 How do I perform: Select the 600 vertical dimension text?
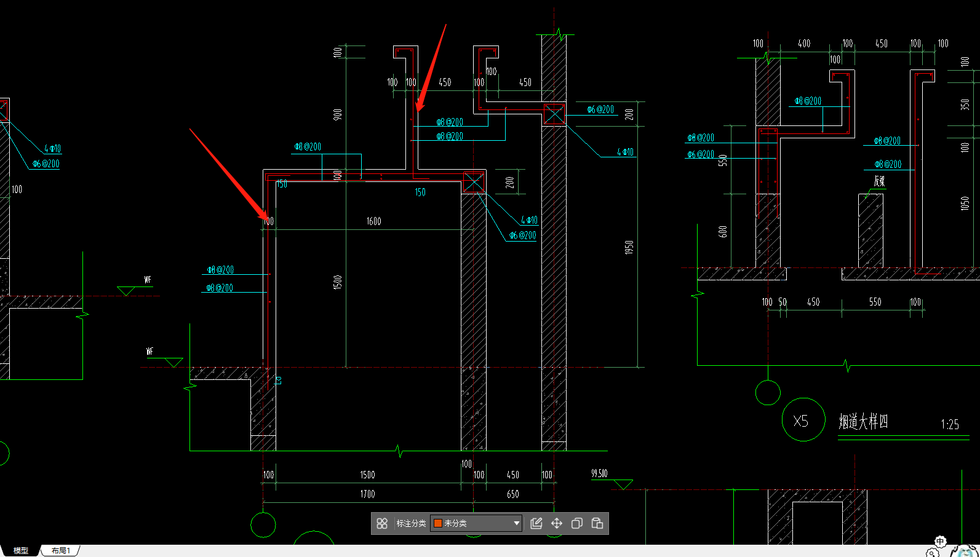(x=723, y=232)
